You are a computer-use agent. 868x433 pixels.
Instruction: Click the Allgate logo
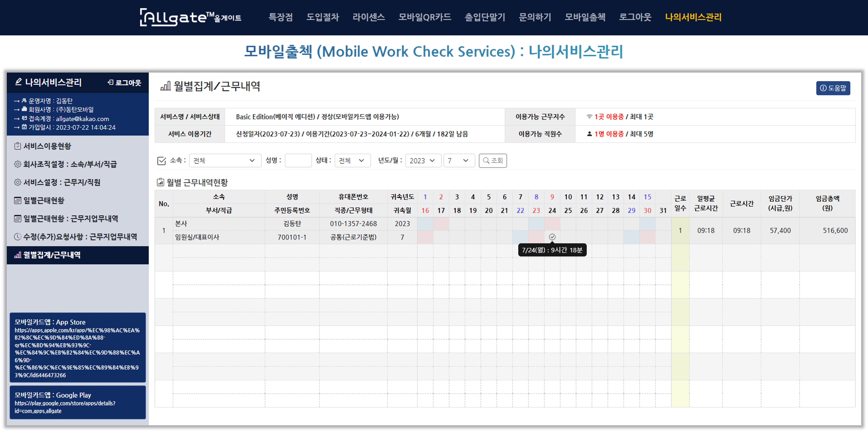tap(190, 17)
